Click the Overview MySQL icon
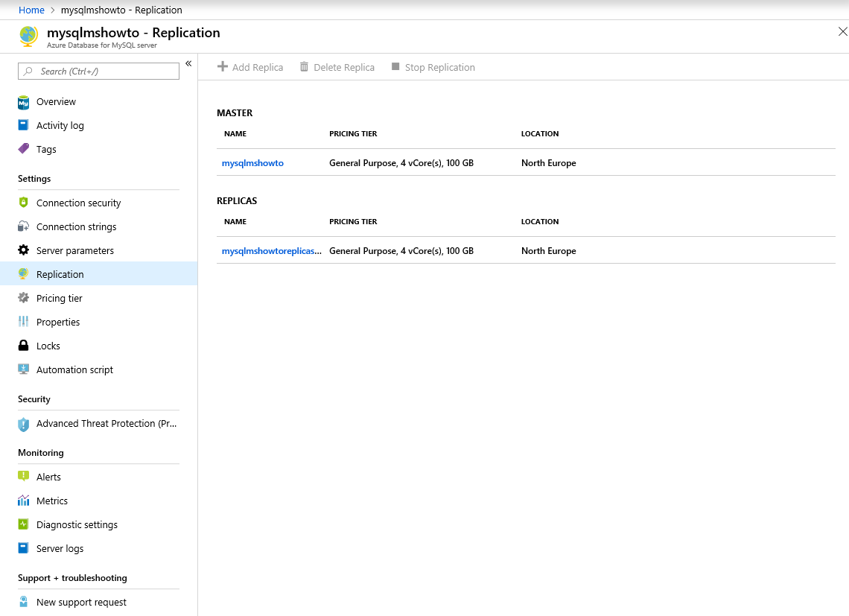 click(x=23, y=102)
